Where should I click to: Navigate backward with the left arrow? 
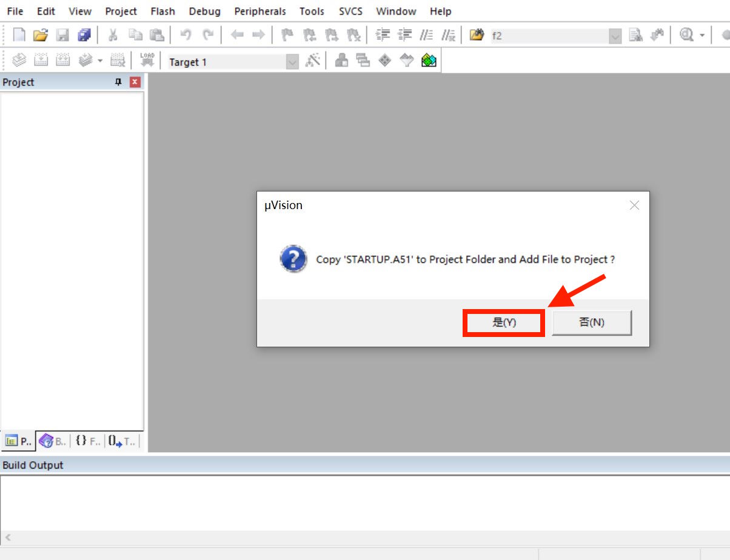coord(237,35)
